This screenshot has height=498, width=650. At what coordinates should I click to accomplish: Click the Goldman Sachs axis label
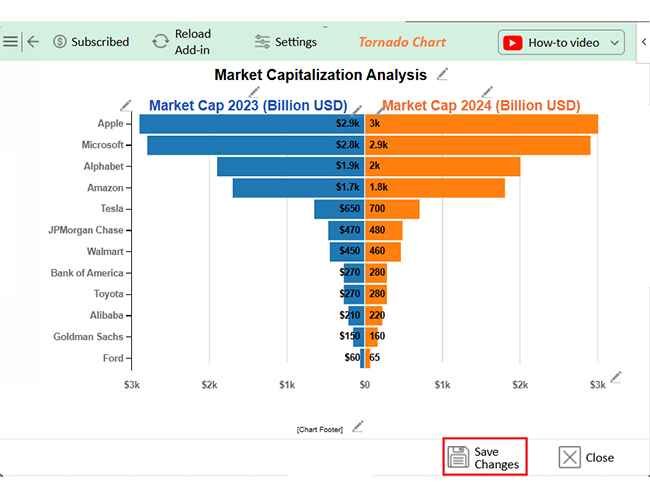88,337
